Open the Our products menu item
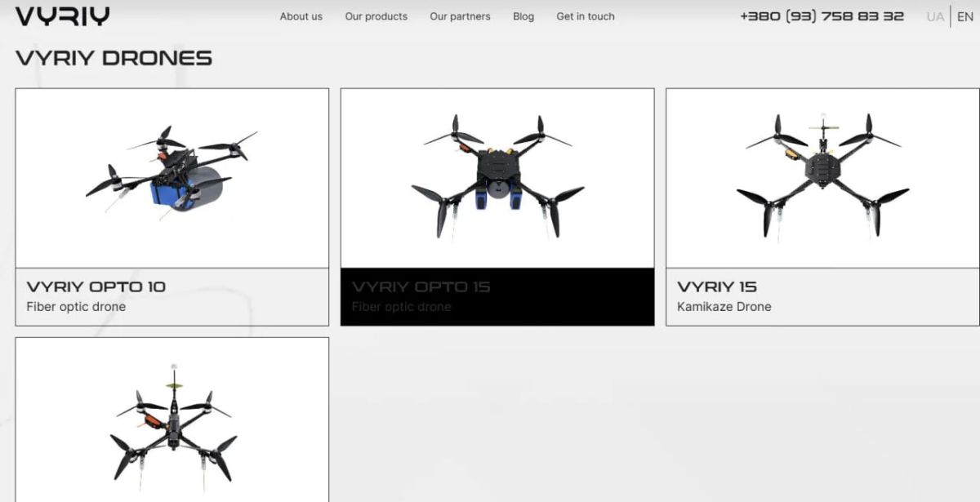 (376, 16)
